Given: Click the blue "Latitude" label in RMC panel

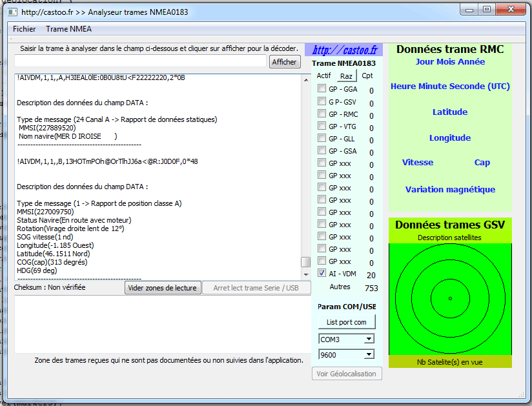Looking at the screenshot, I should (450, 112).
